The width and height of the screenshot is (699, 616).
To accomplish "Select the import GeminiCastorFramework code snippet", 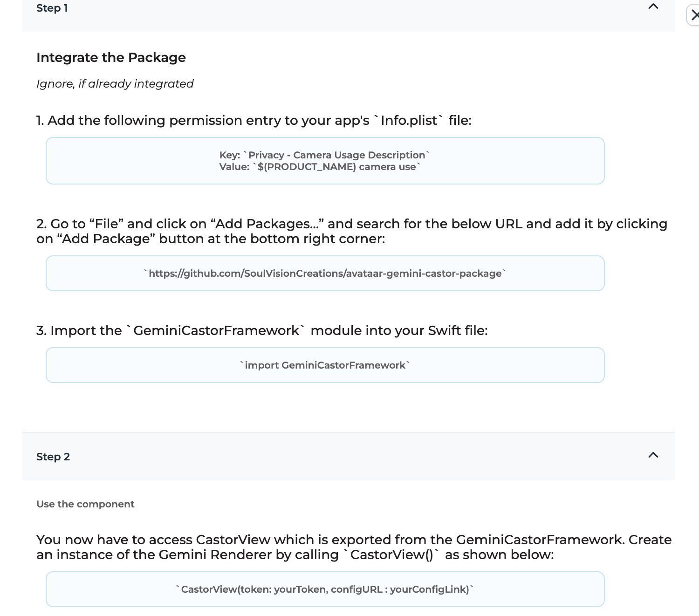I will pyautogui.click(x=325, y=365).
